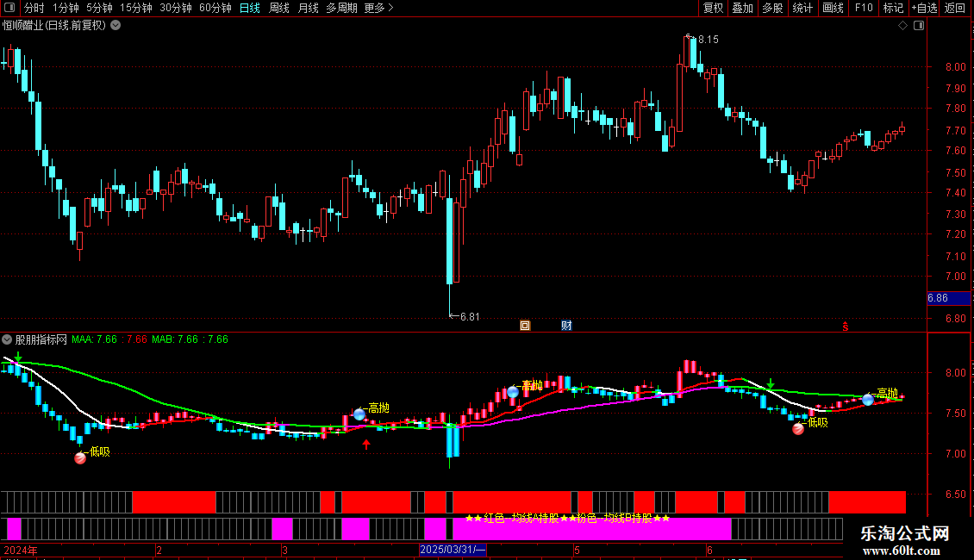Expand main chart title dropdown arrow
Screen dimensions: 974x560
pyautogui.click(x=116, y=26)
